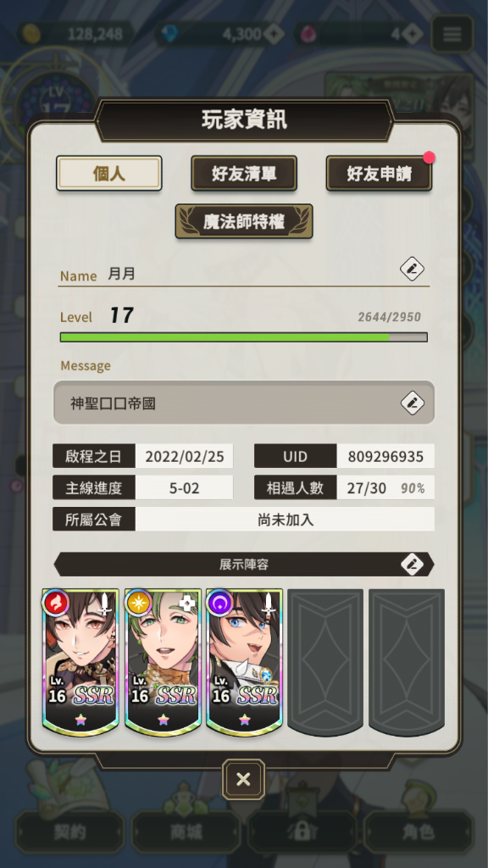Open the 好友清單 tab
The image size is (488, 868).
click(244, 173)
